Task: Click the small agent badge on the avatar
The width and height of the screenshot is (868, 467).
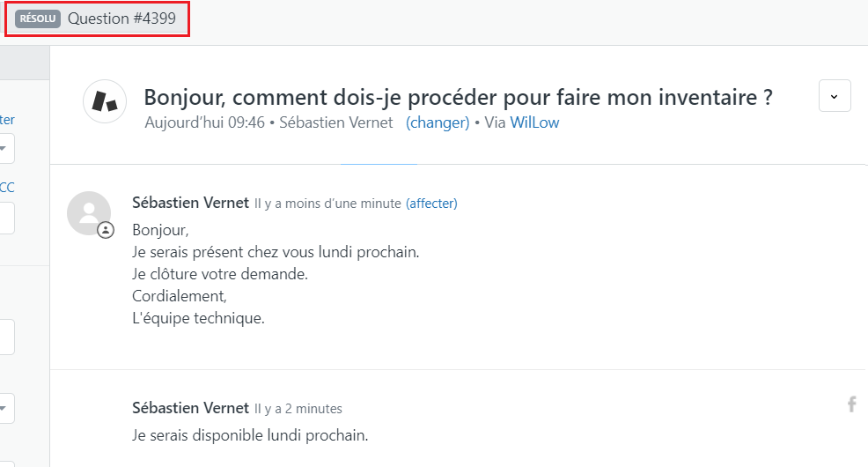Action: (106, 230)
